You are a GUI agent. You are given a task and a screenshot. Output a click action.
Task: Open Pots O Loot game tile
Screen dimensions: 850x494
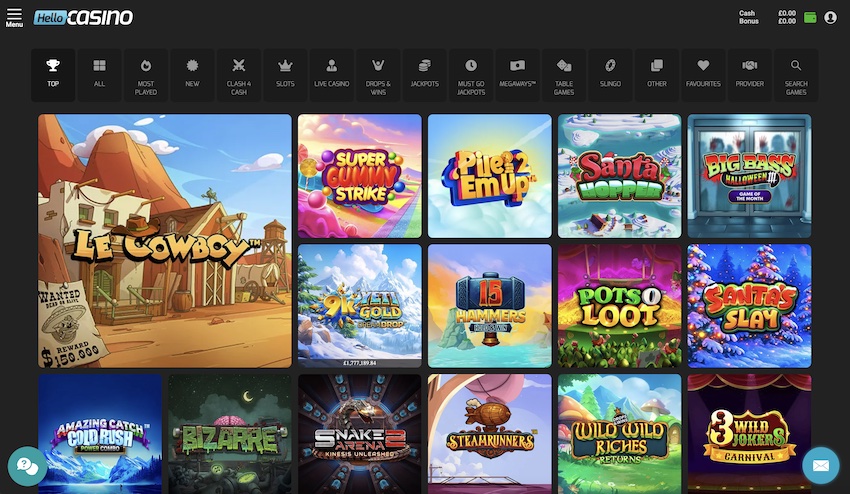click(620, 306)
